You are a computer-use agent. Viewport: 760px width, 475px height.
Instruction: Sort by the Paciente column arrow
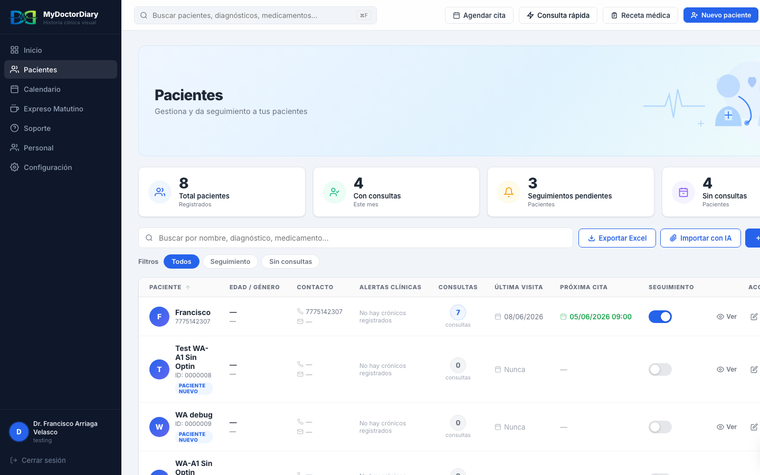point(188,287)
